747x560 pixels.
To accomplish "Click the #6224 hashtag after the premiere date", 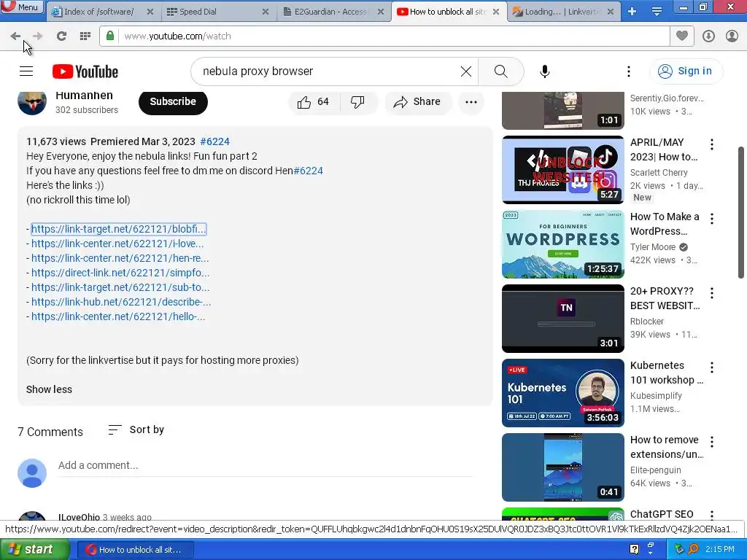I will [215, 141].
